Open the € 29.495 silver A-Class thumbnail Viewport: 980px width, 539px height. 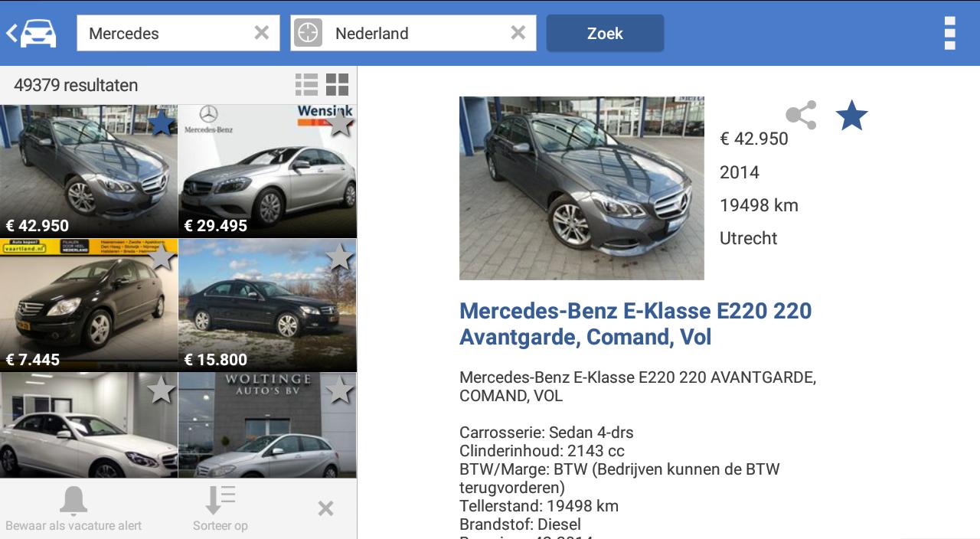267,171
